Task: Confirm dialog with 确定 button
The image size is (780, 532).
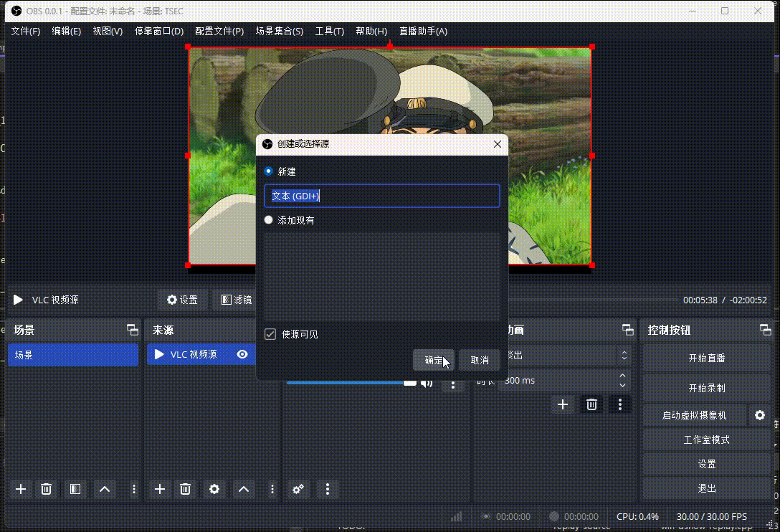Action: [434, 360]
